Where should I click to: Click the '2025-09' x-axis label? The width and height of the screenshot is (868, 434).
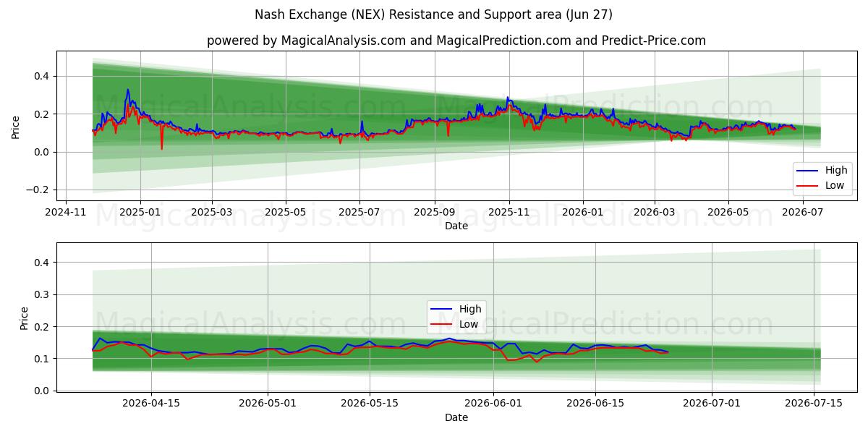click(x=435, y=212)
